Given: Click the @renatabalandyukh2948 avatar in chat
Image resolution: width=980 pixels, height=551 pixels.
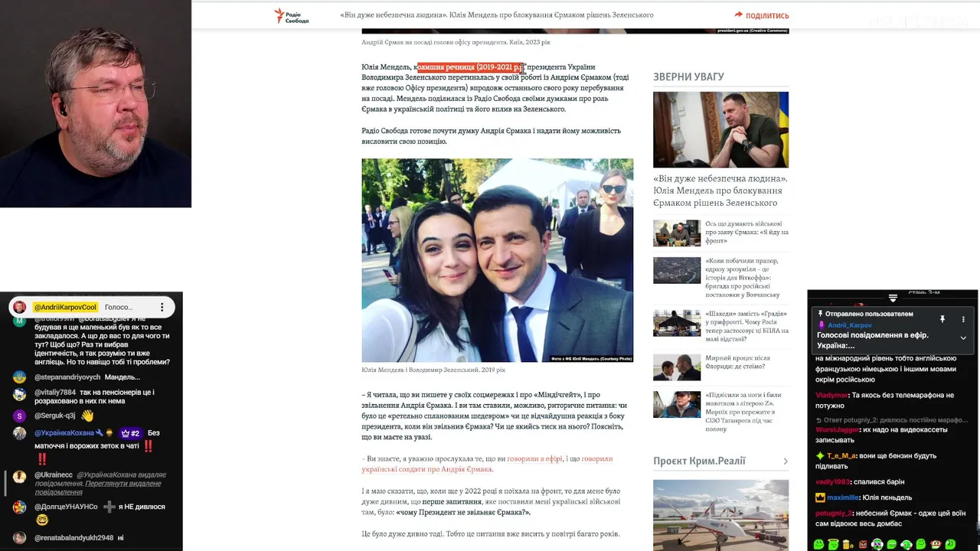Looking at the screenshot, I should 20,538.
